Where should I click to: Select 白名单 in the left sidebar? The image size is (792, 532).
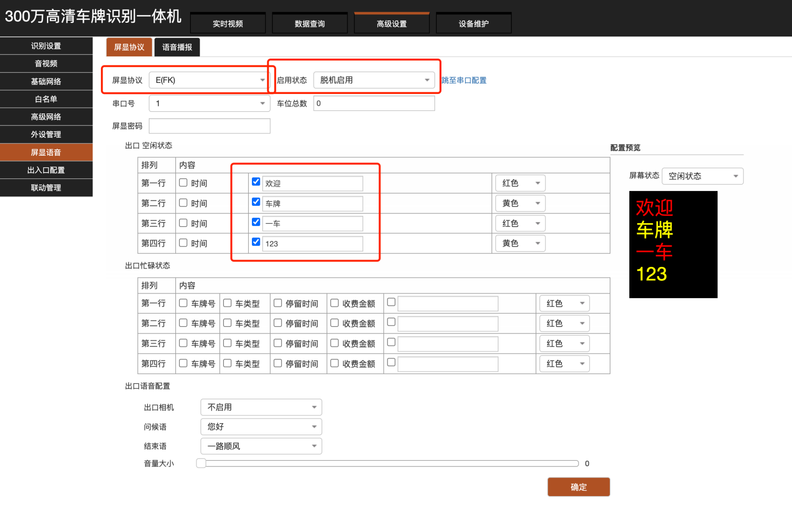(46, 99)
